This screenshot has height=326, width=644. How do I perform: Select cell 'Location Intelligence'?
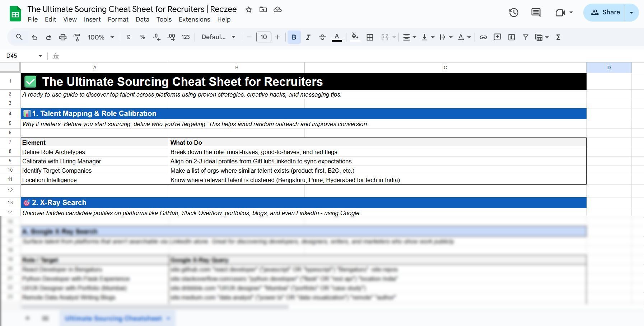tap(95, 180)
